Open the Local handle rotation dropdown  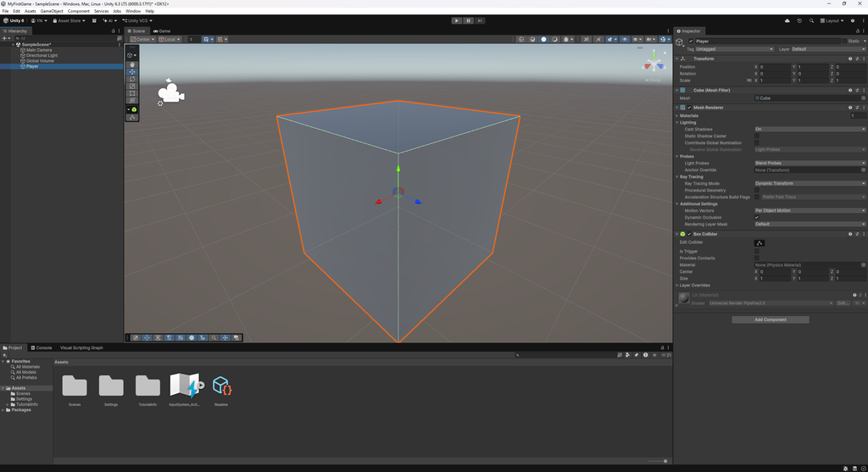(170, 39)
